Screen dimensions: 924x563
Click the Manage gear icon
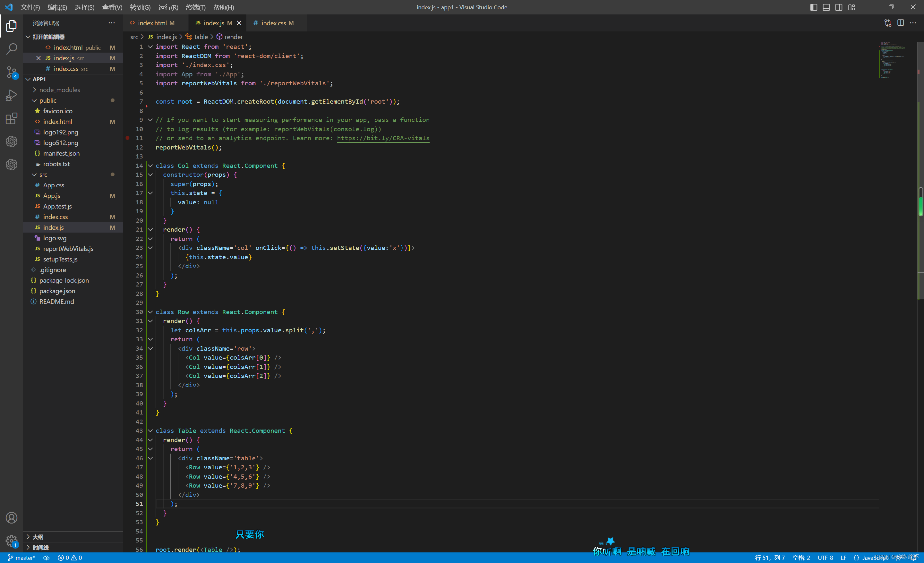tap(12, 541)
